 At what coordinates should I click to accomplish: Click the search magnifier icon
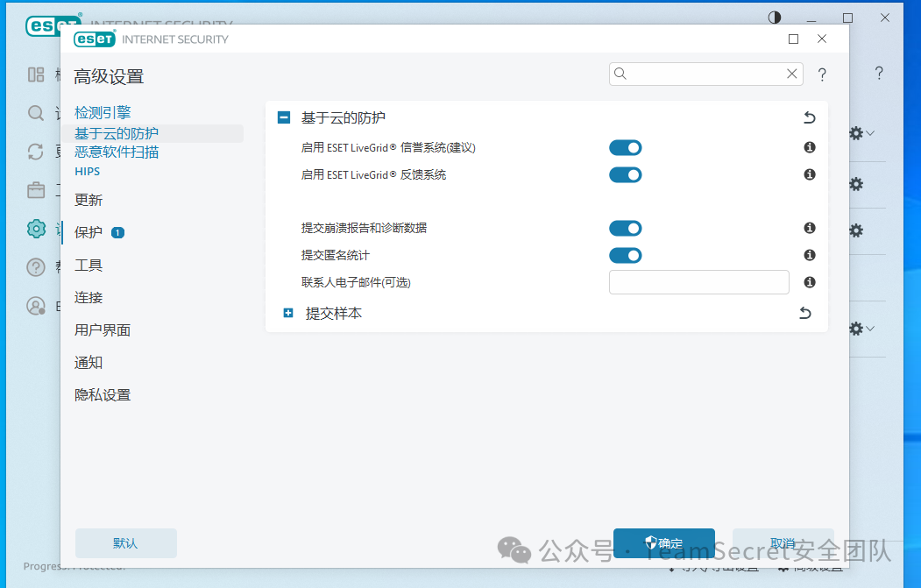pyautogui.click(x=620, y=74)
